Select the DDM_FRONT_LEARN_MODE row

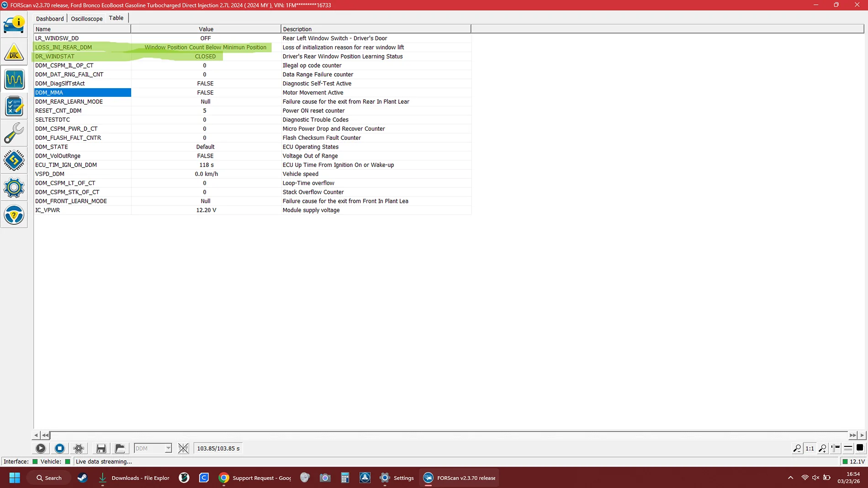tap(252, 201)
